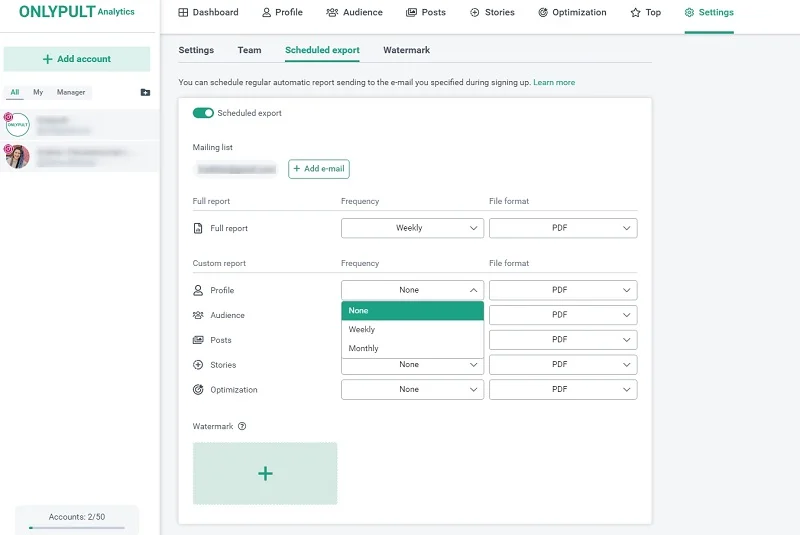Click the accounts usage progress bar

coord(77,527)
